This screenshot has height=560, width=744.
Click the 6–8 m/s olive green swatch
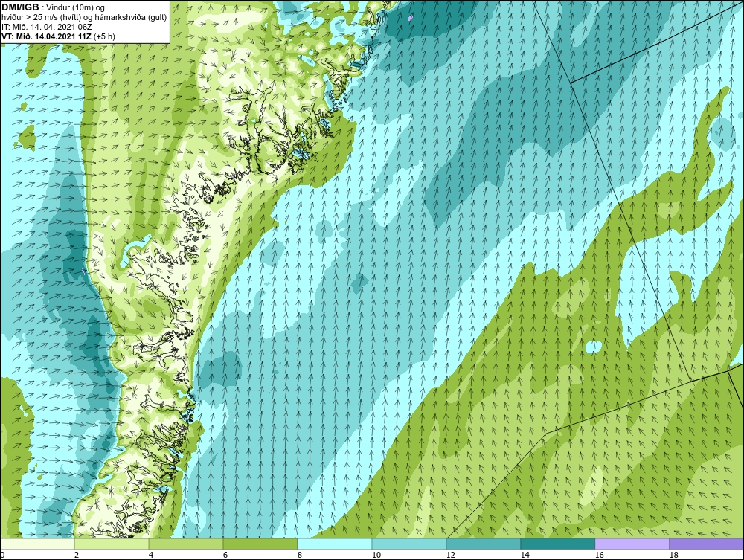pyautogui.click(x=260, y=544)
